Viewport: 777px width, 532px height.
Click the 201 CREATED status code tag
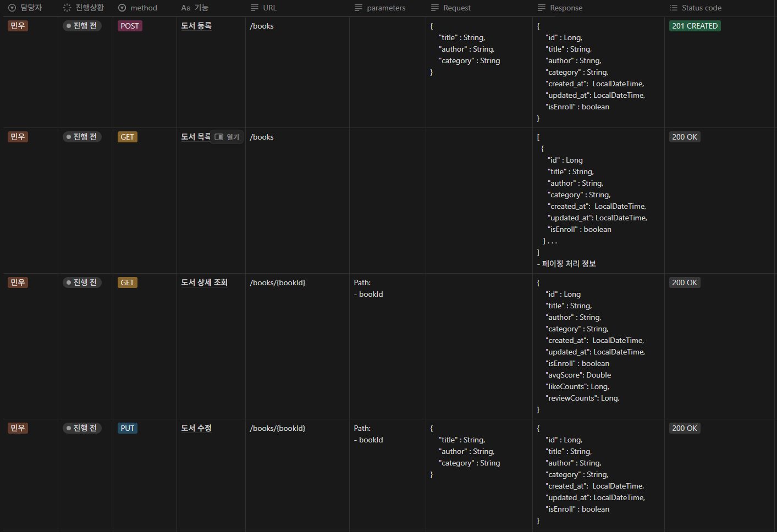(x=695, y=26)
